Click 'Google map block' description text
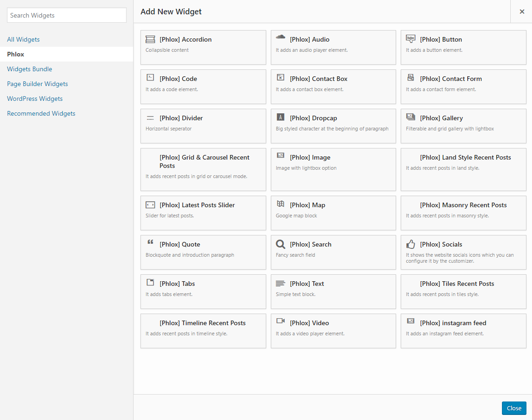The width and height of the screenshot is (532, 420). [296, 216]
